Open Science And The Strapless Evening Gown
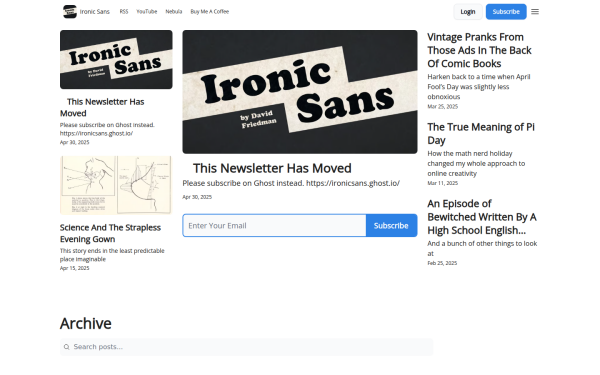The width and height of the screenshot is (600, 375). pyautogui.click(x=110, y=233)
